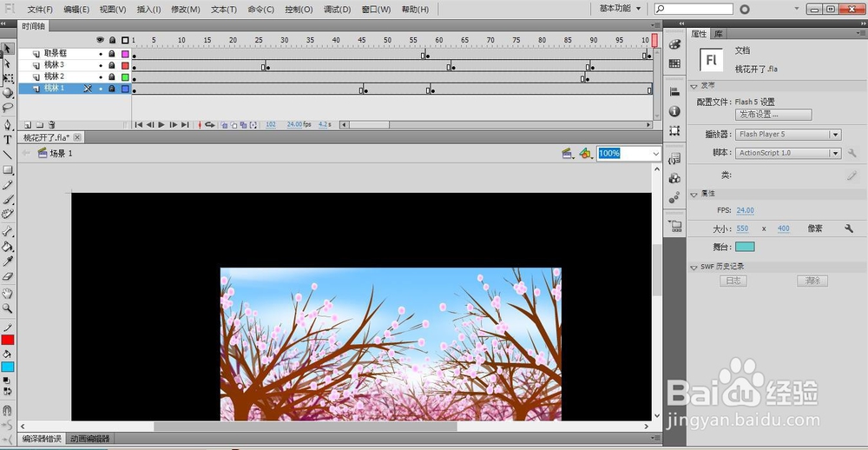Click the New Layer icon
This screenshot has height=450, width=868.
(27, 125)
